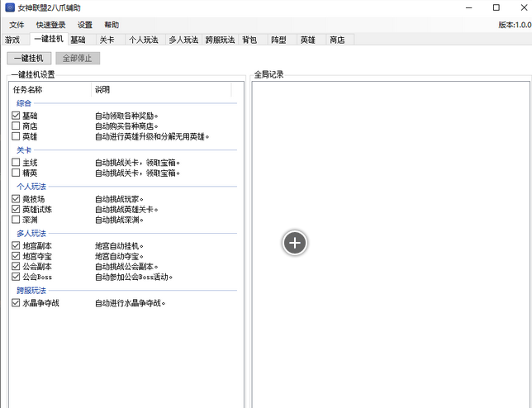Enable the 商店 task checkbox

(x=16, y=126)
